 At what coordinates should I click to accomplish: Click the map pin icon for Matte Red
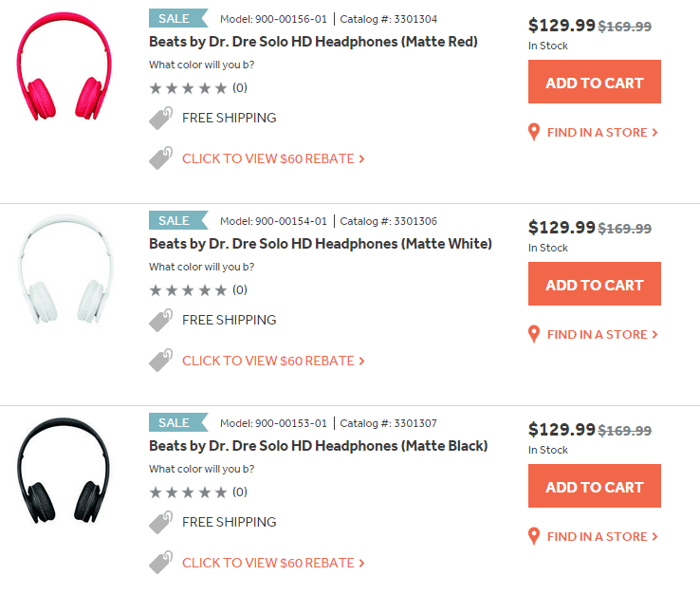pyautogui.click(x=533, y=132)
